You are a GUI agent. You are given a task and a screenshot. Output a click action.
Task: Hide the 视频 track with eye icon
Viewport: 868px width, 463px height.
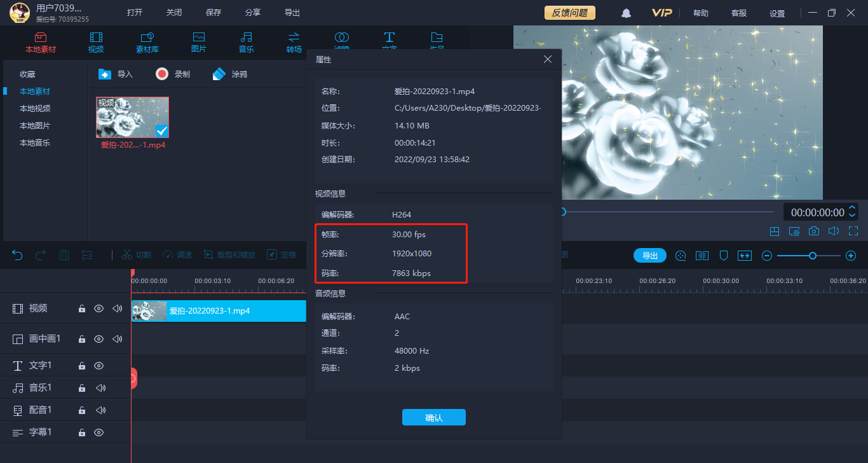[x=98, y=308]
